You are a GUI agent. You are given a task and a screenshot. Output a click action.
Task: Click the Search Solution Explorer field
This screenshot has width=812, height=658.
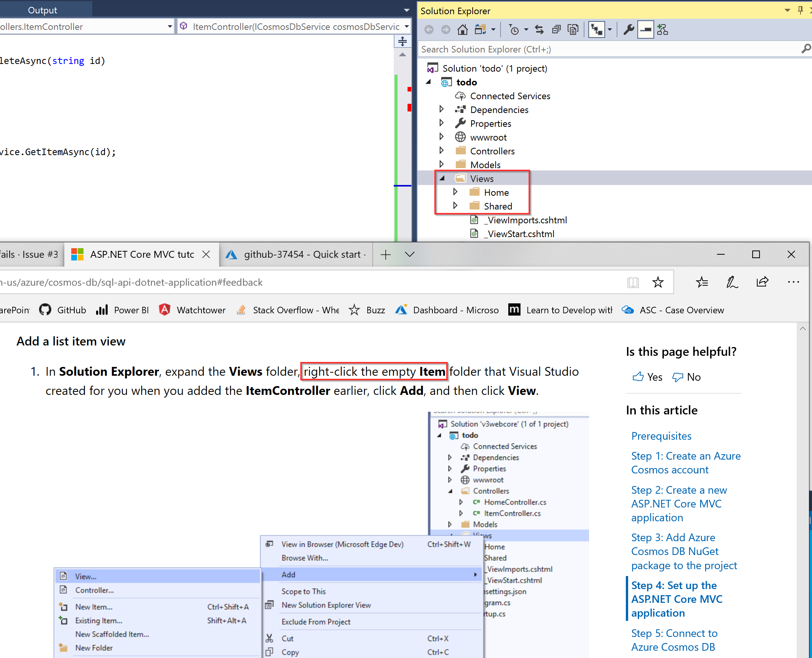[x=605, y=49]
